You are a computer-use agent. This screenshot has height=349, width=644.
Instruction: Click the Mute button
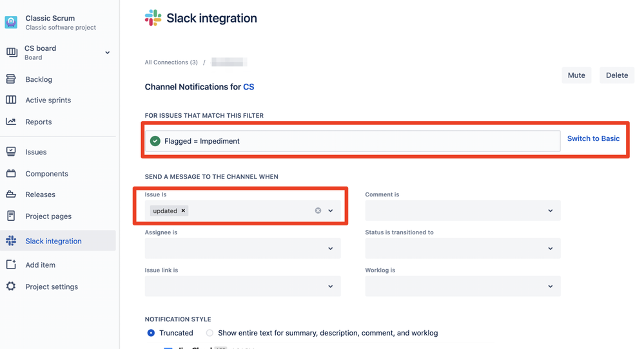coord(576,75)
